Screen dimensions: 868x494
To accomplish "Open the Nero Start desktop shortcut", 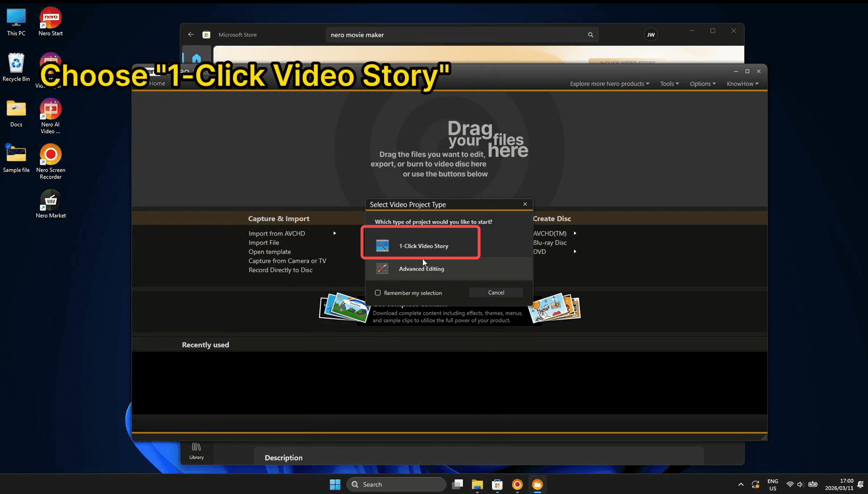I will click(51, 18).
